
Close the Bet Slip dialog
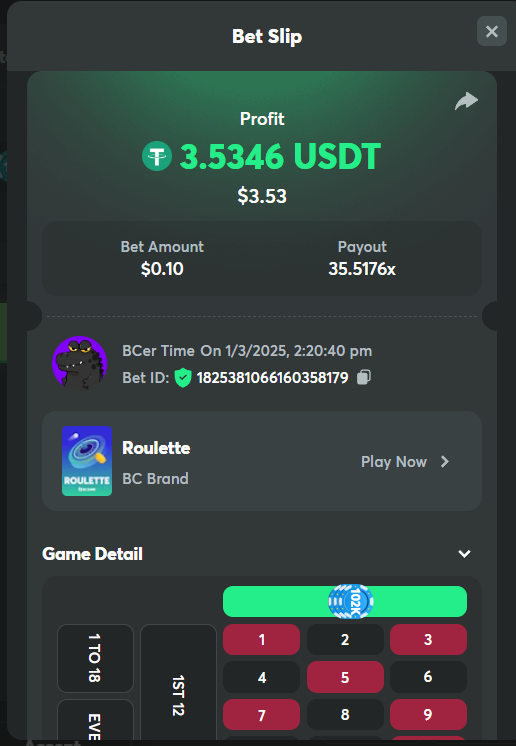click(x=492, y=31)
